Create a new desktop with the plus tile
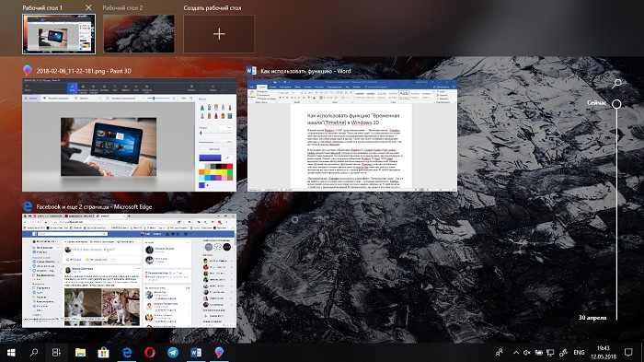Image resolution: width=644 pixels, height=362 pixels. tap(219, 34)
